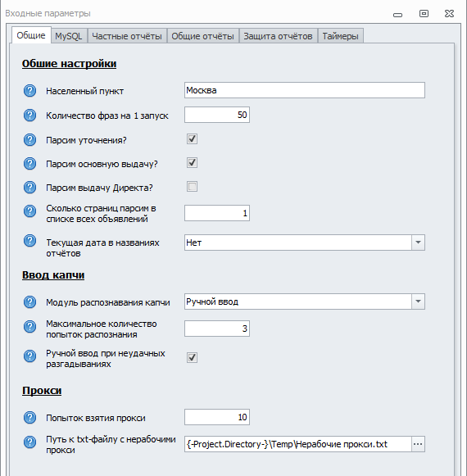
Task: Switch to the MySQL tab
Action: click(x=69, y=36)
